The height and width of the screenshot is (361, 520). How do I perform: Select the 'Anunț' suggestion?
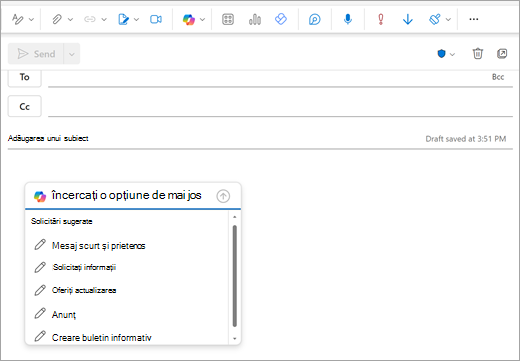(55, 314)
